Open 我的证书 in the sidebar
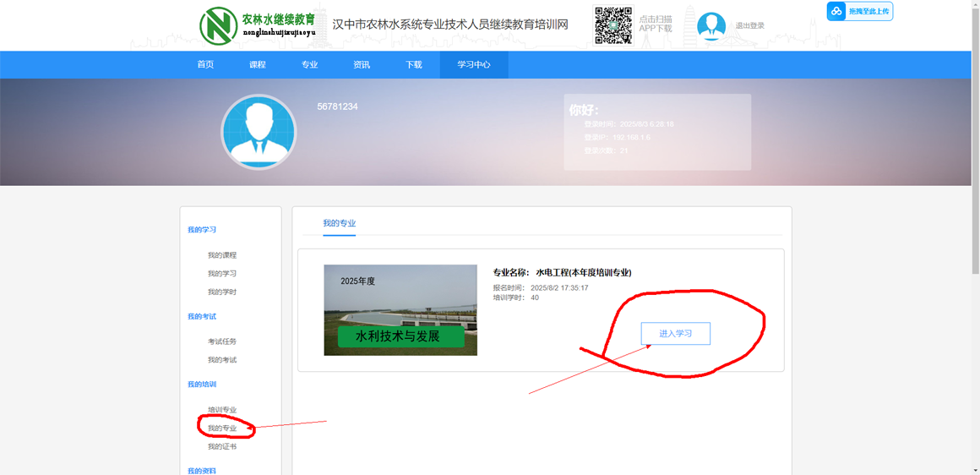 point(222,447)
